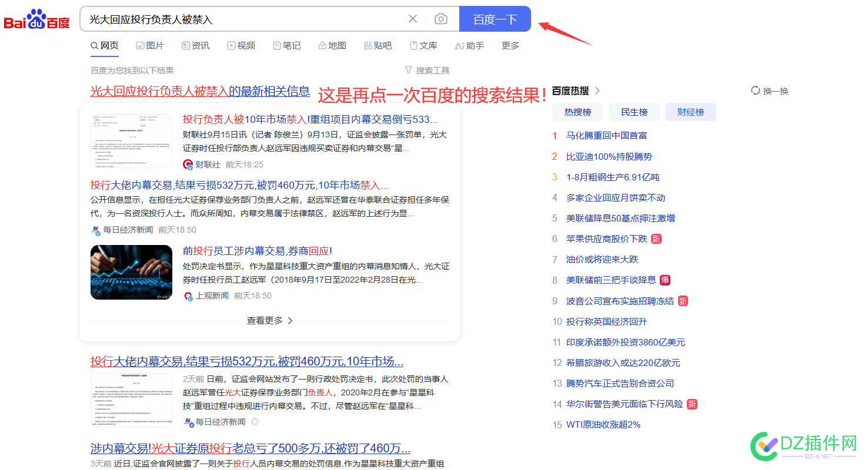This screenshot has width=868, height=470.
Task: Click the Baidu logo
Action: [36, 19]
